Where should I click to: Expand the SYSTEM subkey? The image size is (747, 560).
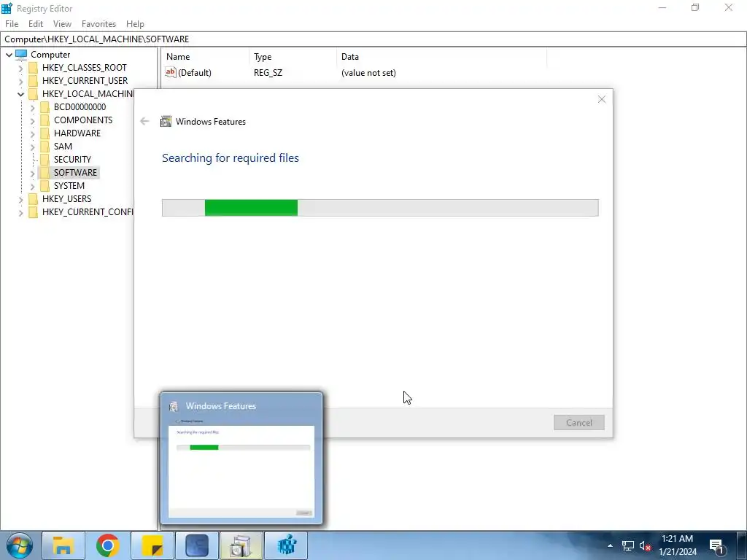pyautogui.click(x=32, y=186)
